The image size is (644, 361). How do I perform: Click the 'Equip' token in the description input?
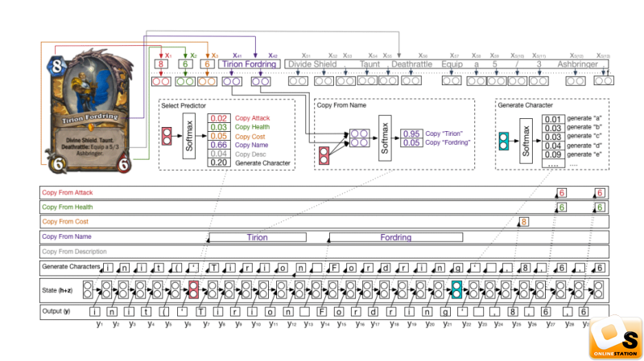tap(452, 64)
